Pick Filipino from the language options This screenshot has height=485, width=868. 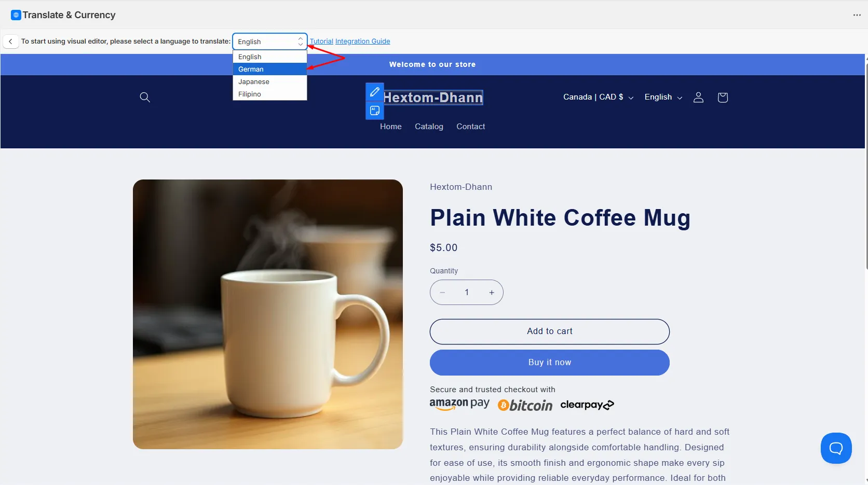[x=270, y=94]
